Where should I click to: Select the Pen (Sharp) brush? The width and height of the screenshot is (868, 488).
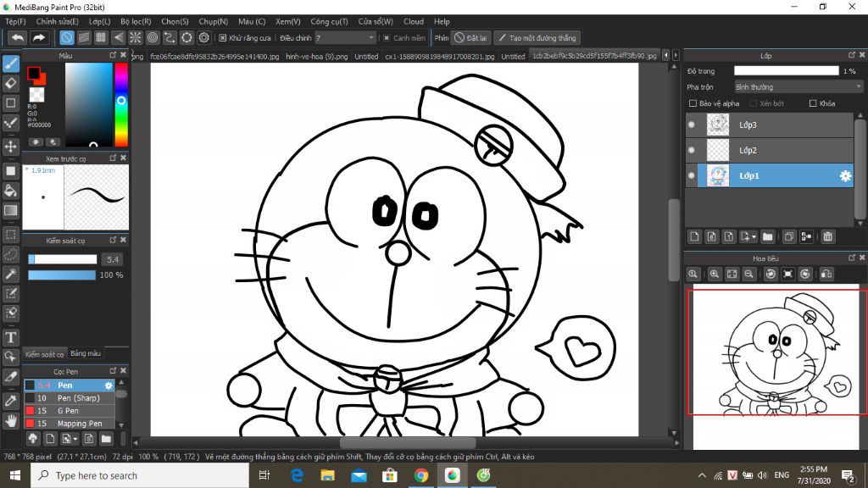point(70,398)
